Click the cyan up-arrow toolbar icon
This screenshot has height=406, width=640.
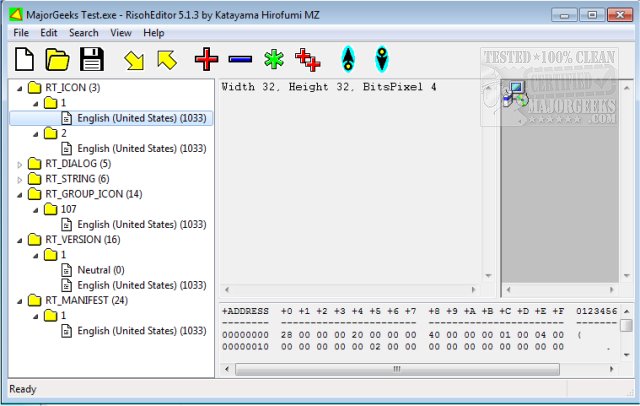click(348, 59)
